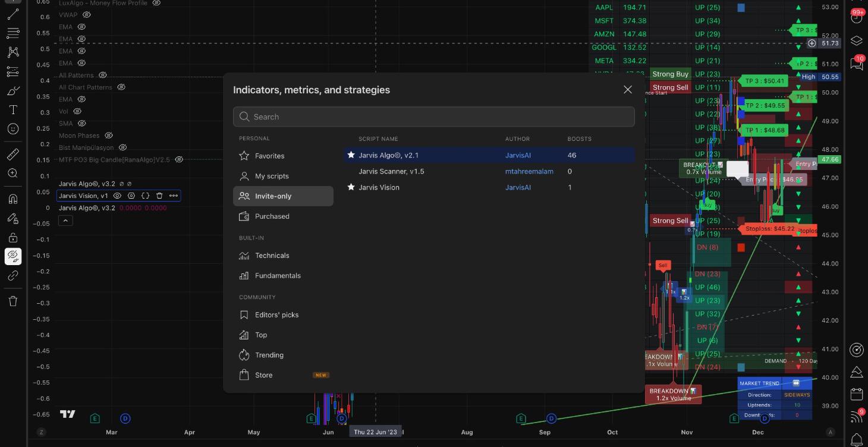
Task: Toggle visibility of Jarvis Vision, v1
Action: pos(117,196)
